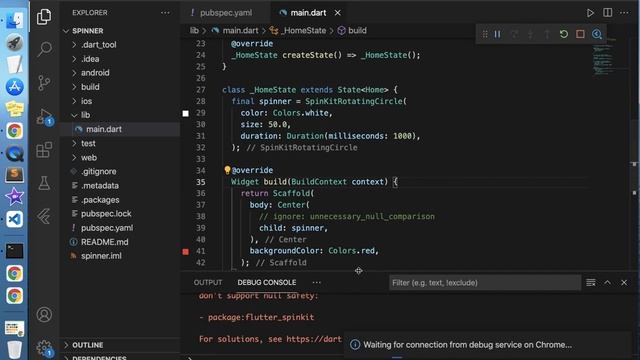The height and width of the screenshot is (360, 640).
Task: Open the Accounts menu icon
Action: 44,315
